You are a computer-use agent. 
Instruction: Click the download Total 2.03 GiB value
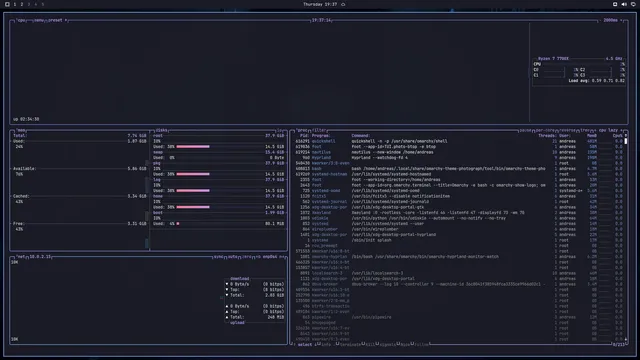point(274,295)
